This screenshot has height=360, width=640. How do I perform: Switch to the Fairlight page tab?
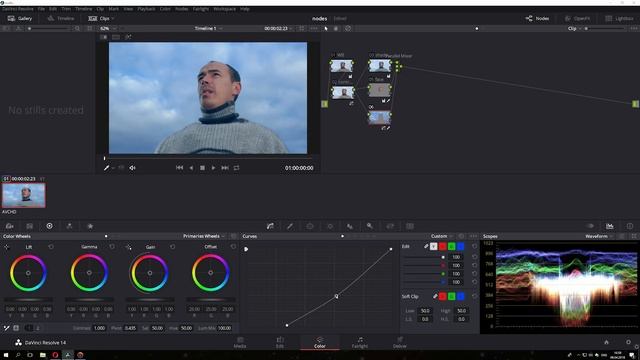[x=360, y=342]
